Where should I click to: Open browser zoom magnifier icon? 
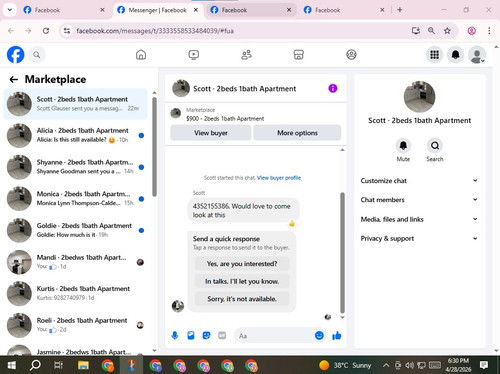[x=431, y=31]
